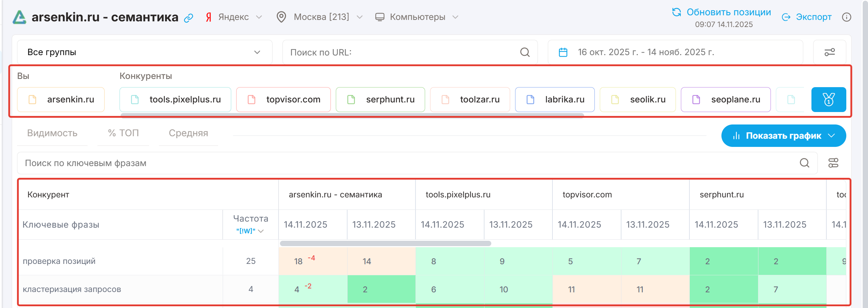Click the Показать график button
The width and height of the screenshot is (868, 308).
pos(783,136)
